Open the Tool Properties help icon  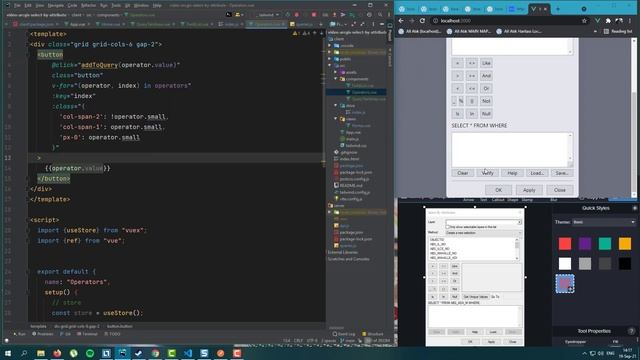pos(631,331)
